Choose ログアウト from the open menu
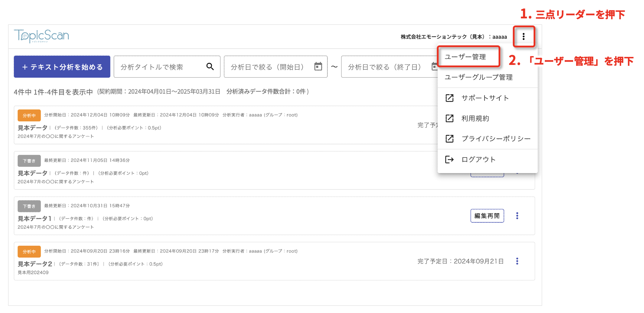The width and height of the screenshot is (644, 313). click(478, 159)
